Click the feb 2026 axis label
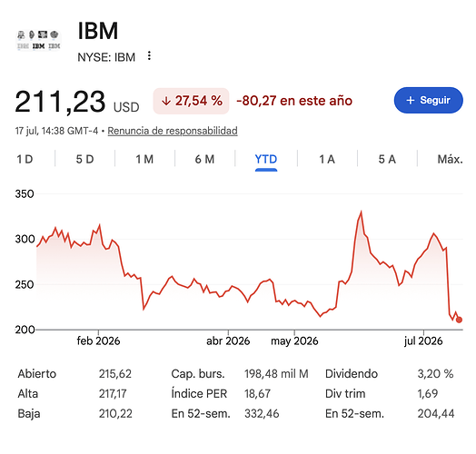This screenshot has height=454, width=476. 98,341
